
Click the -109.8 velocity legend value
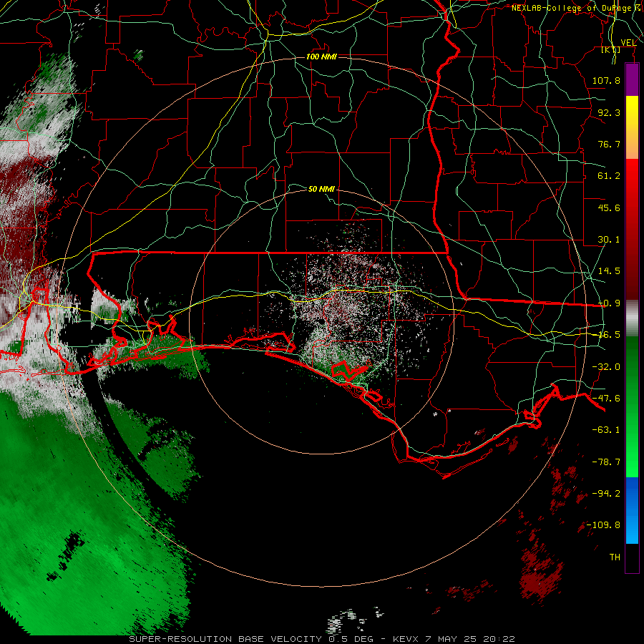point(603,525)
